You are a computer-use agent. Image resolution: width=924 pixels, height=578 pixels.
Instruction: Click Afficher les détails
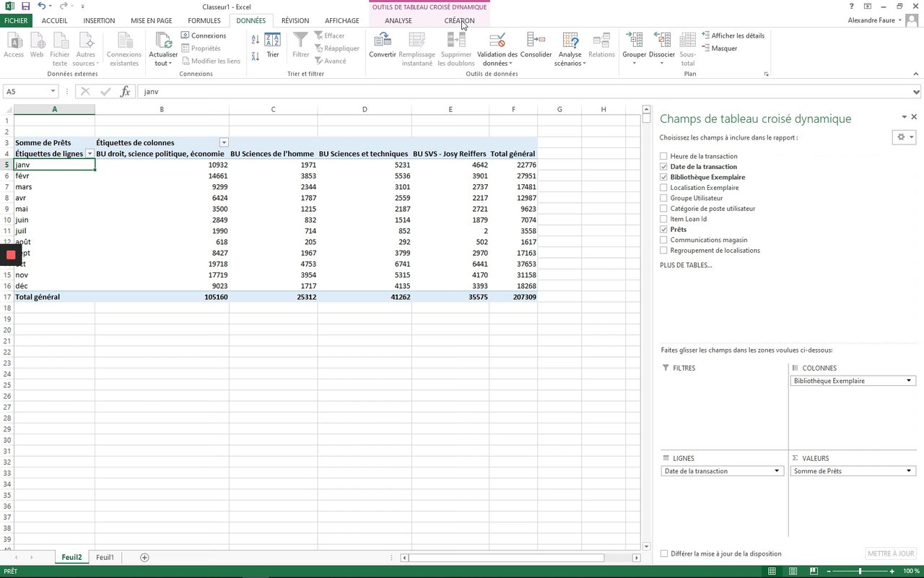point(733,35)
